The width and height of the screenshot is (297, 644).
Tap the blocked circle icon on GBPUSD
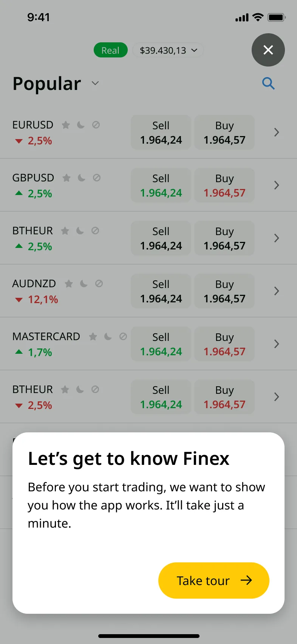point(97,178)
